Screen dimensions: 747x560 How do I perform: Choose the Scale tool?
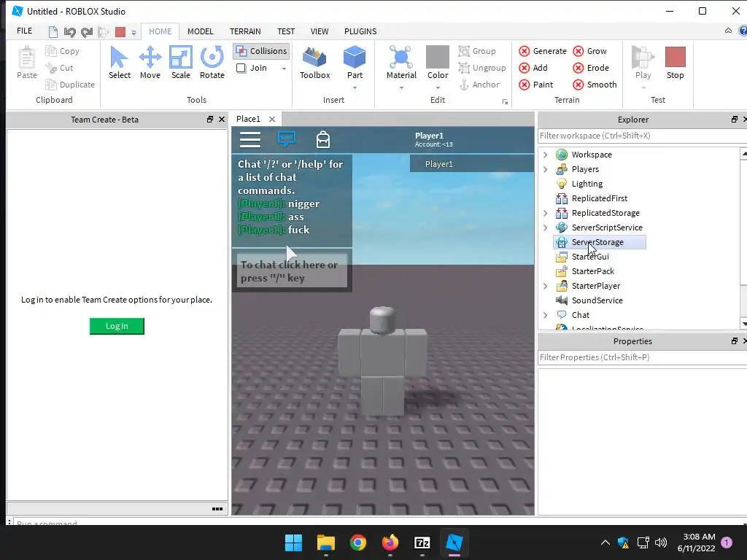click(181, 63)
